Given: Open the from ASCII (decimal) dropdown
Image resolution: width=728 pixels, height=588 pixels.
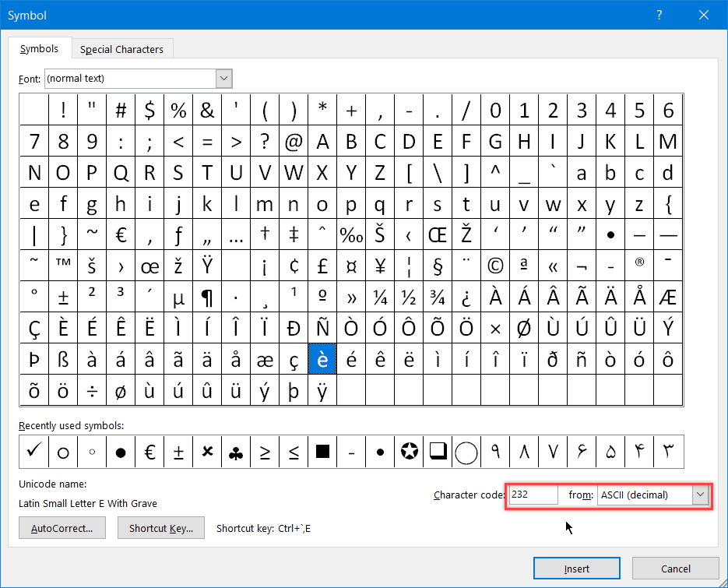Looking at the screenshot, I should point(701,495).
